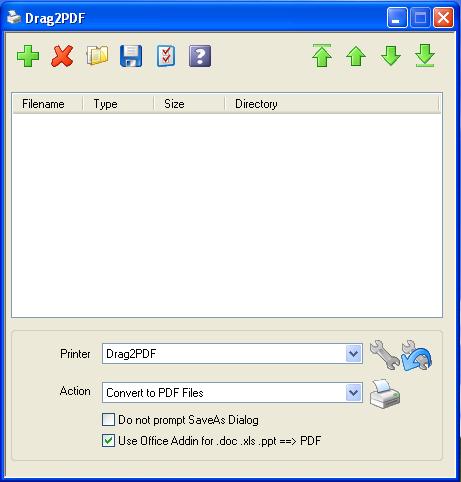Click the Directory column header
The image size is (461, 482).
tap(332, 104)
